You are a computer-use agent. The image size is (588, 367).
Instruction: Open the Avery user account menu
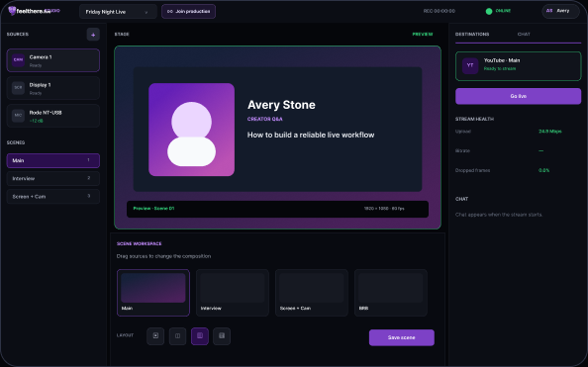pos(560,11)
